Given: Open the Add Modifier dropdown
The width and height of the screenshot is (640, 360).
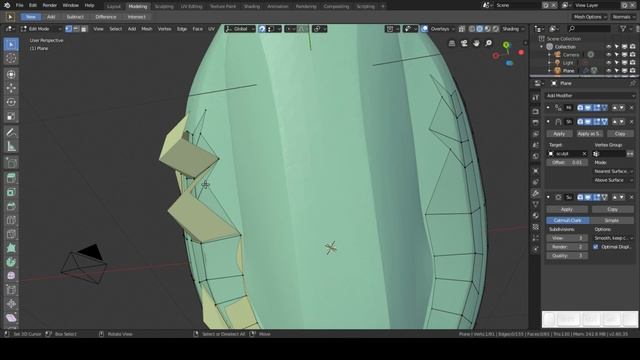Looking at the screenshot, I should 590,96.
